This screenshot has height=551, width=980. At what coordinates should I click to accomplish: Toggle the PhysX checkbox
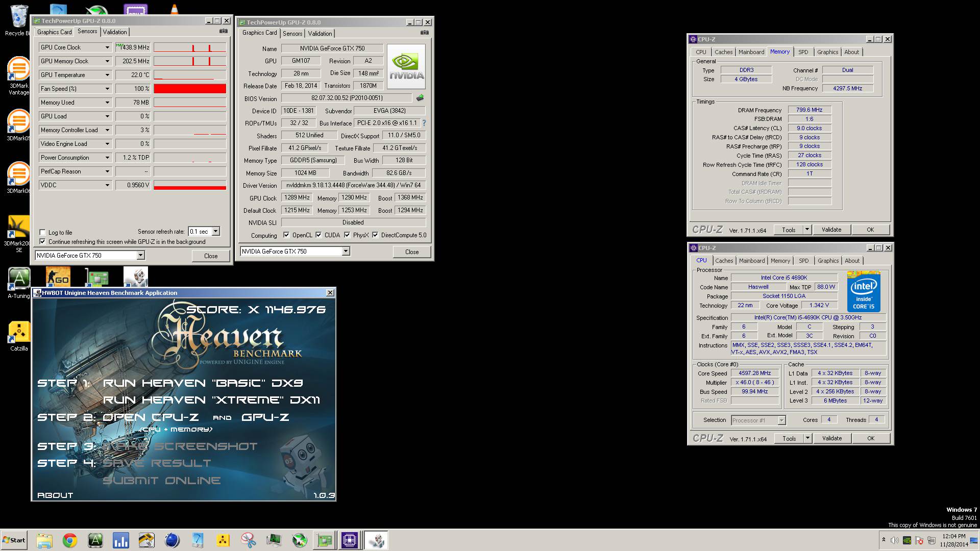coord(347,235)
